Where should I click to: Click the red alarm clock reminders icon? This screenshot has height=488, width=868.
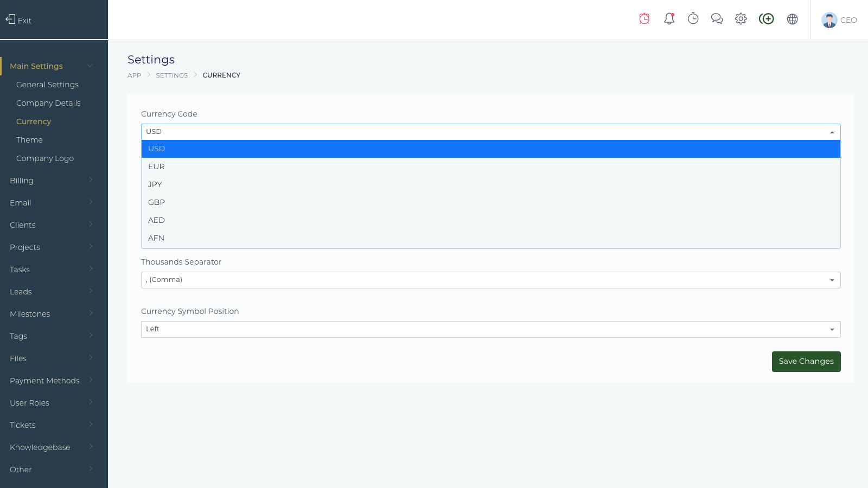pyautogui.click(x=644, y=19)
